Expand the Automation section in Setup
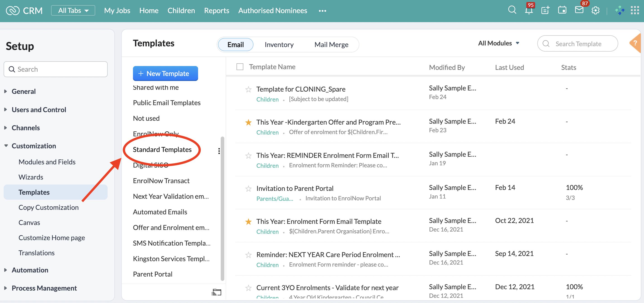Viewport: 644px width, 303px height. [x=30, y=270]
